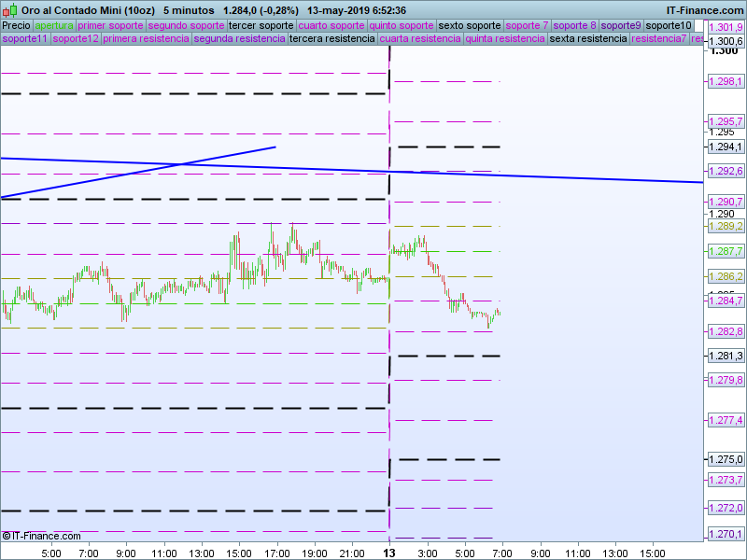Click the 1.298,1 price label on axis

[726, 82]
